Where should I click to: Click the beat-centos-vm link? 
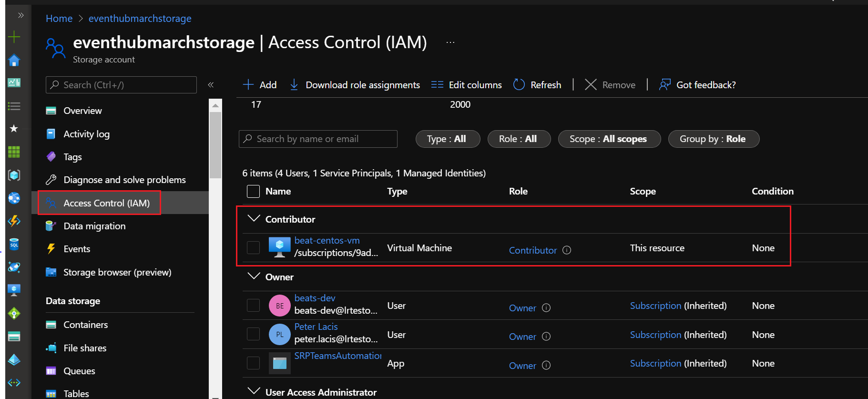coord(327,241)
